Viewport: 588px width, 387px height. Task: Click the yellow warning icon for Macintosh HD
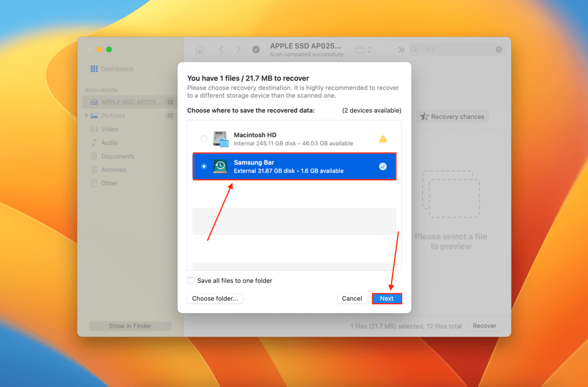pos(383,139)
